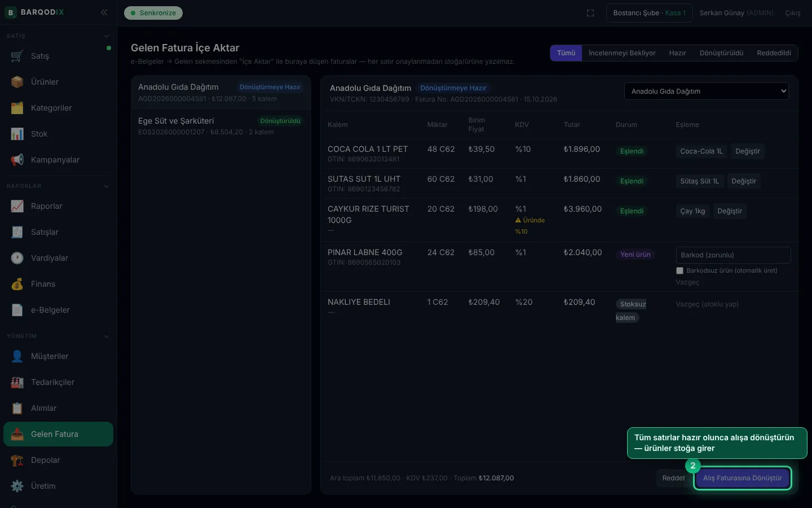Click the Müşteriler person icon
Screen dimensions: 812x508
pyautogui.click(x=17, y=356)
